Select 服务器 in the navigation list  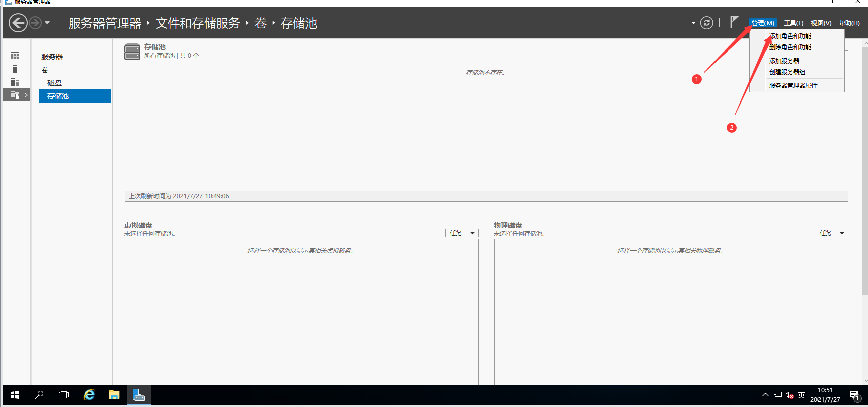[52, 57]
